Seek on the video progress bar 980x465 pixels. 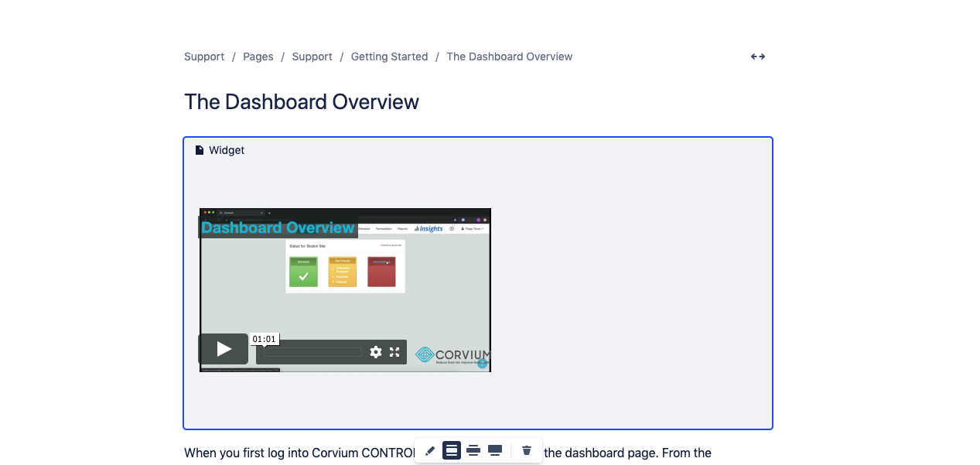tap(312, 352)
